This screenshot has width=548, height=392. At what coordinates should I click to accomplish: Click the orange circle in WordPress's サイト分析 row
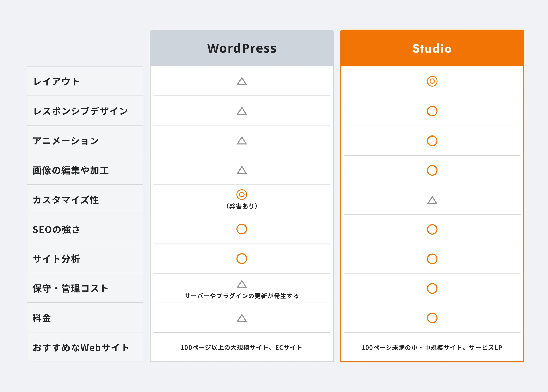click(x=242, y=259)
